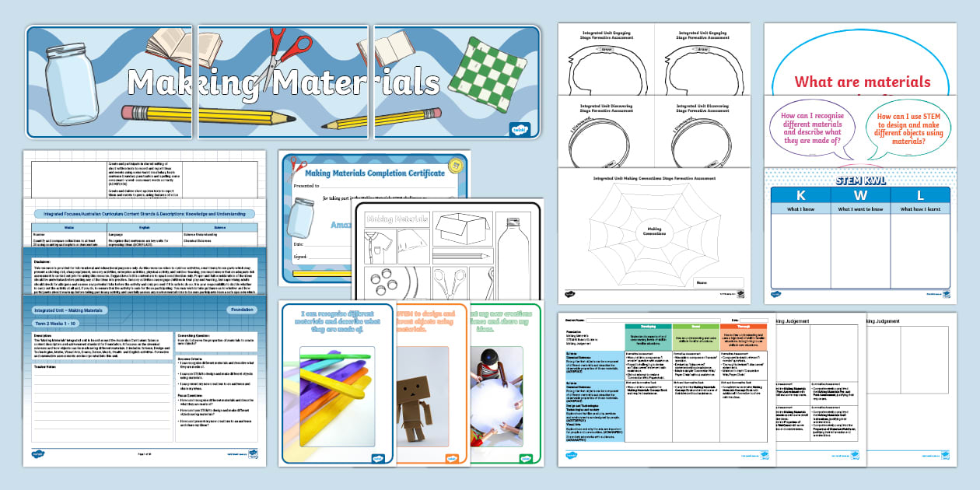Click the plastic bottle outline on the colouring sheet
The height and width of the screenshot is (490, 980).
514,253
